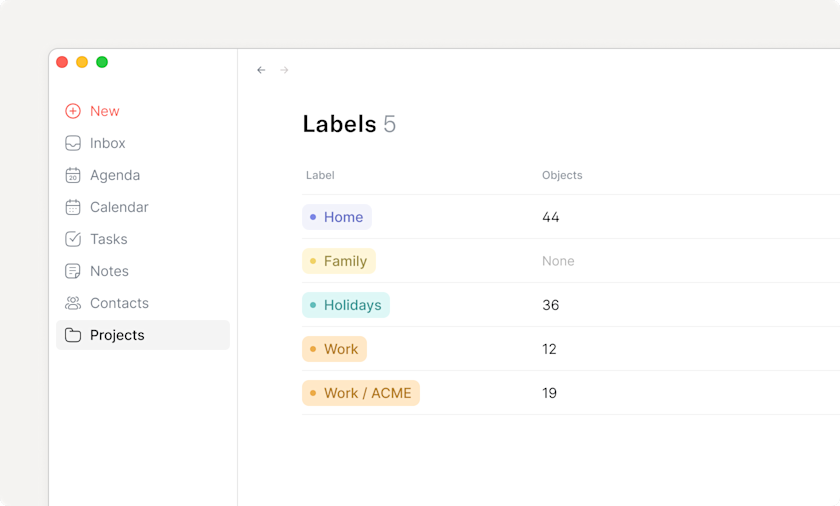The width and height of the screenshot is (840, 506).
Task: Open the teal Holidays label
Action: tap(346, 305)
